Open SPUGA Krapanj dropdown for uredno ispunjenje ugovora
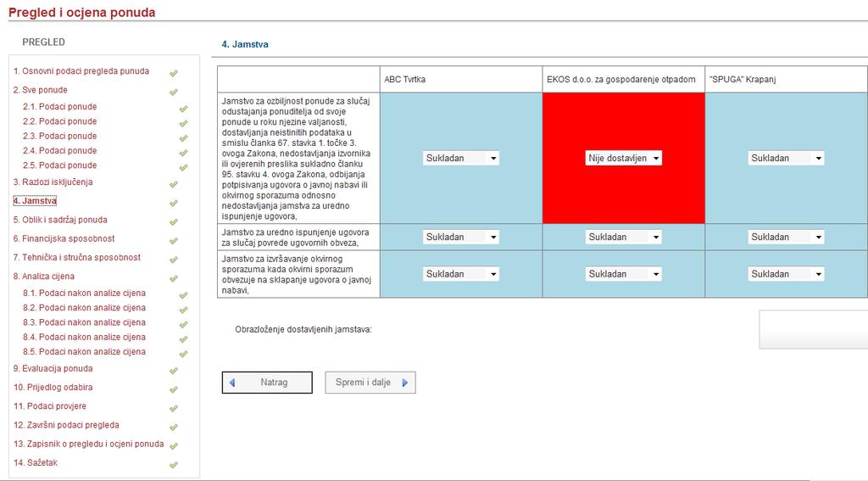This screenshot has height=481, width=868. tap(786, 238)
